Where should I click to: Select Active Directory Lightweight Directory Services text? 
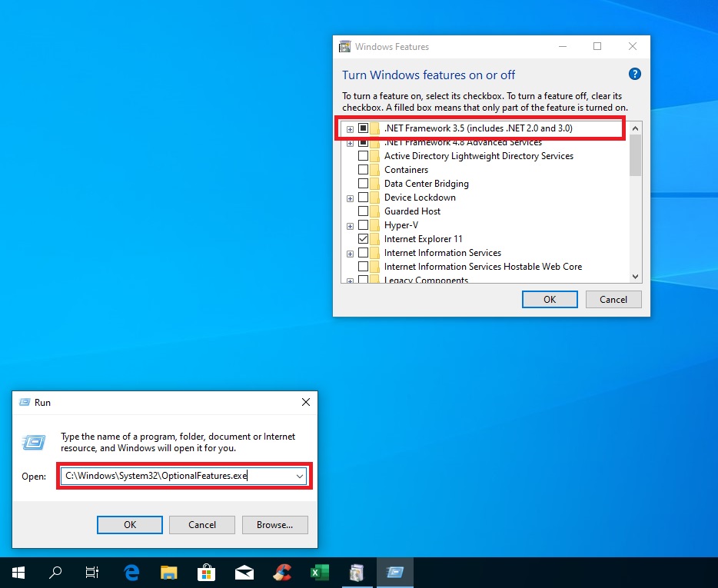478,156
